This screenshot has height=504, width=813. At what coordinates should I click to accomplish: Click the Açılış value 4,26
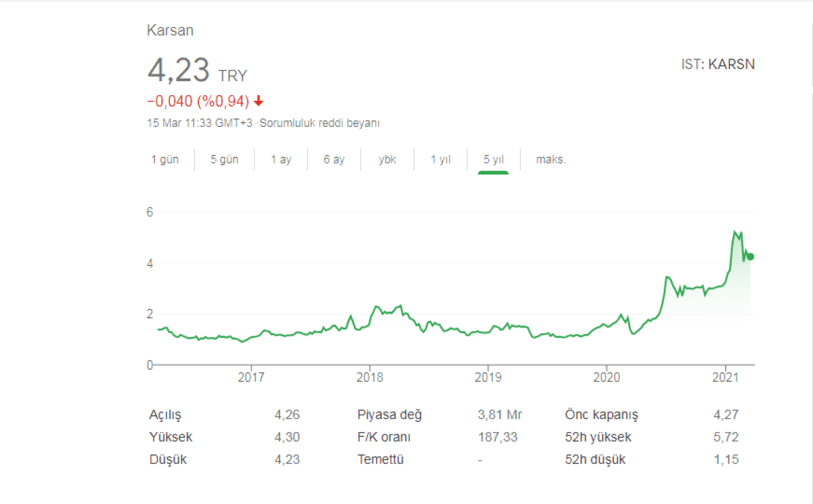(287, 415)
